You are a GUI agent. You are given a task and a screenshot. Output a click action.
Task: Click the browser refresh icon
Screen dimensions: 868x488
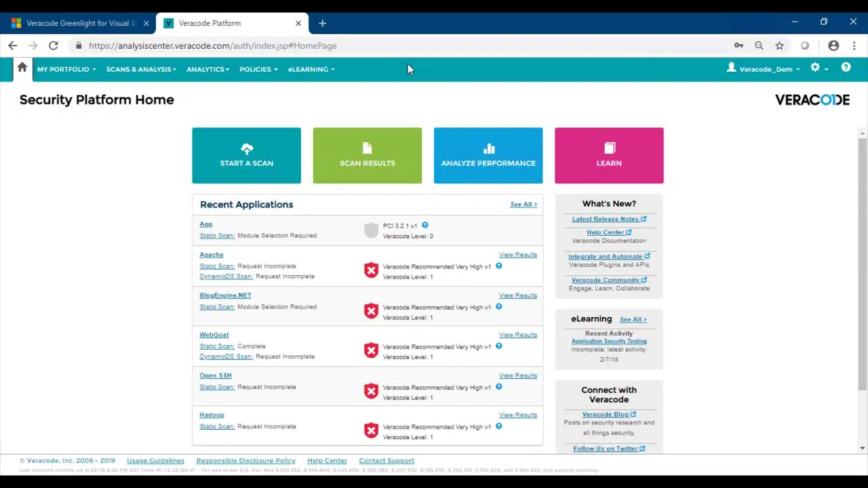coord(54,45)
